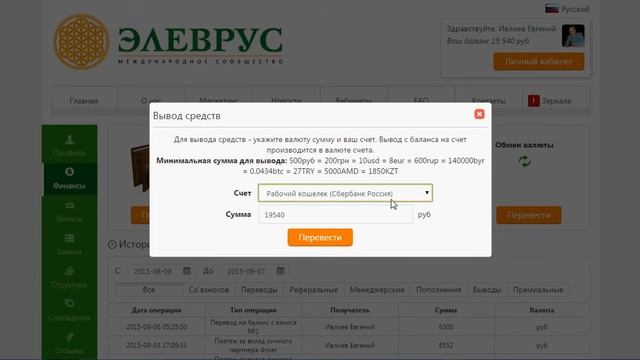Select the Реферальные tab
Viewport: 640px width, 360px height.
(313, 290)
